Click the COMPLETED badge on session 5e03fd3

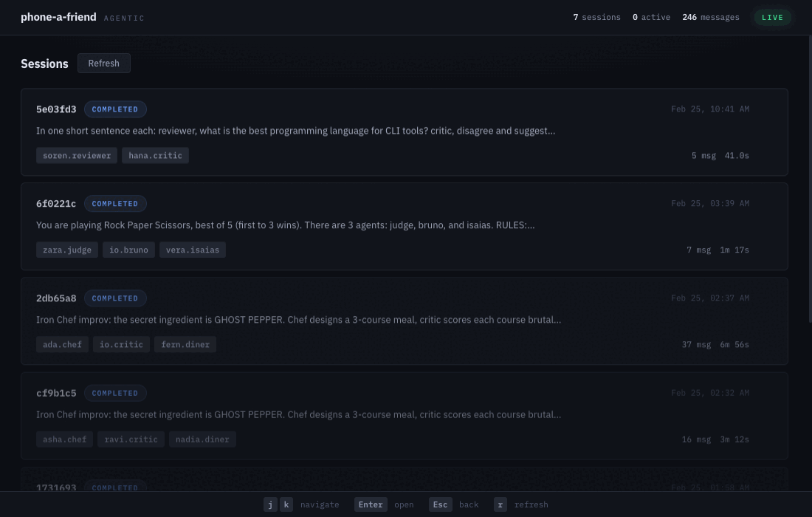tap(115, 109)
